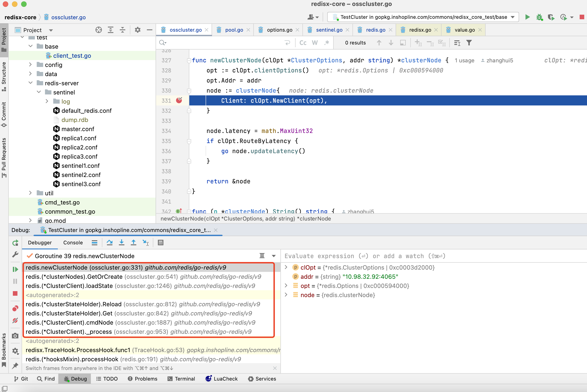Viewport: 587px width, 392px height.
Task: Step over button in debugger toolbar
Action: [x=110, y=243]
